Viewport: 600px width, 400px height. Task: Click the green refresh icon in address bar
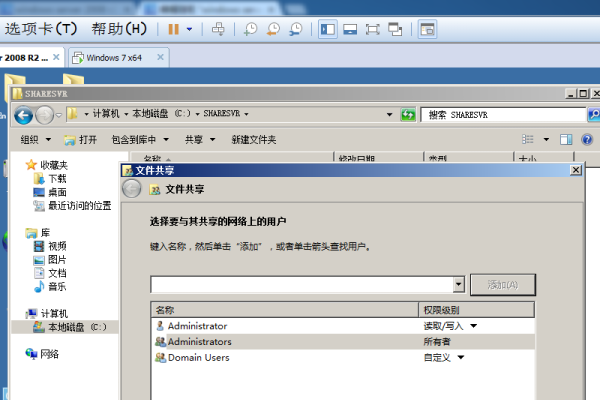(408, 114)
